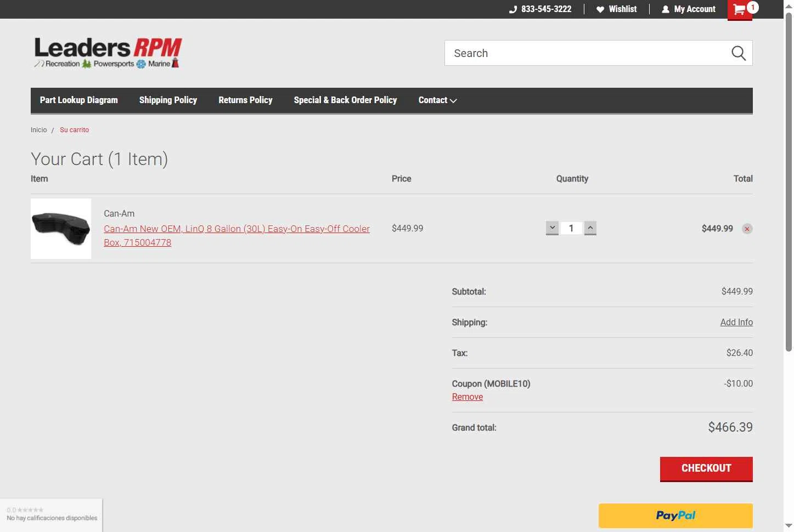The width and height of the screenshot is (794, 532).
Task: Decrease quantity with the down arrow
Action: (553, 228)
